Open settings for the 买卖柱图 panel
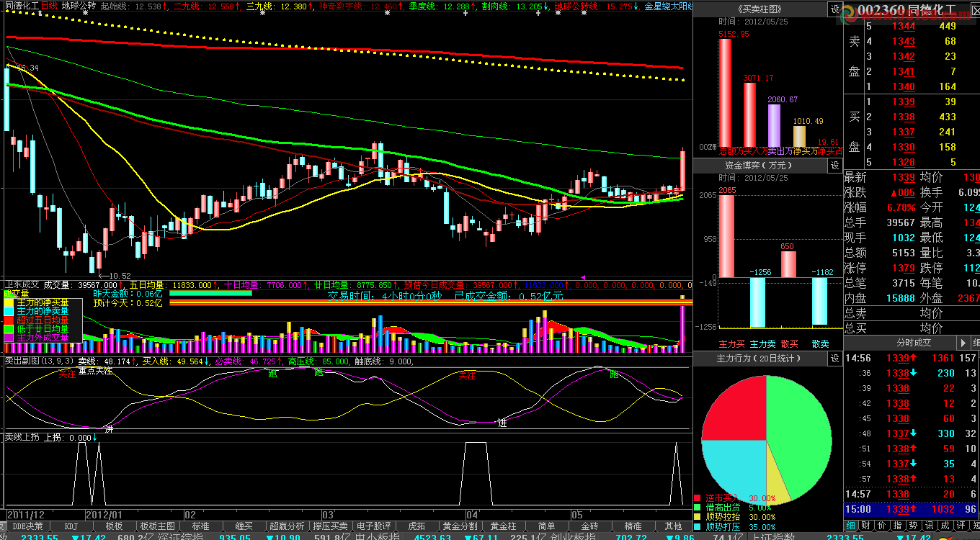 click(x=834, y=9)
